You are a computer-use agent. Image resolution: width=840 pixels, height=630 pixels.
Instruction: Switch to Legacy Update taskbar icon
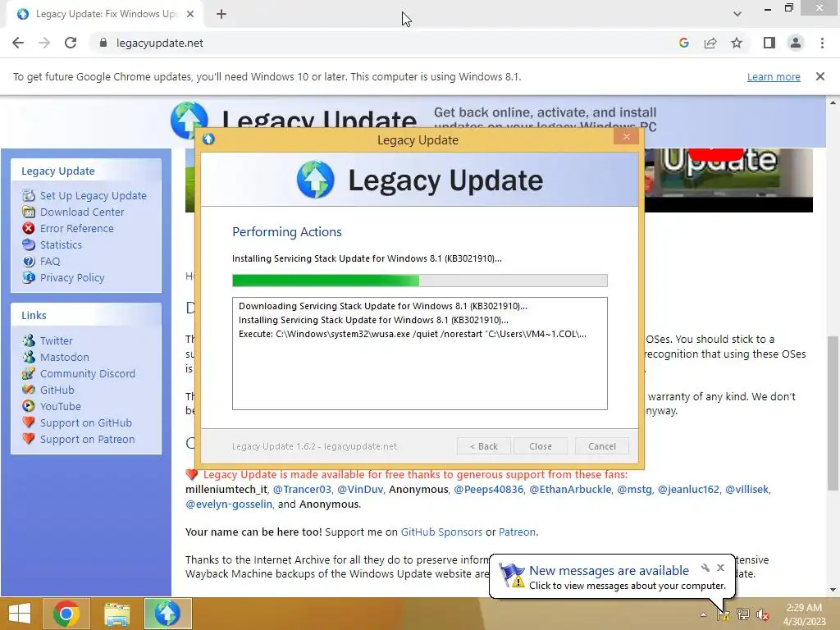(167, 614)
